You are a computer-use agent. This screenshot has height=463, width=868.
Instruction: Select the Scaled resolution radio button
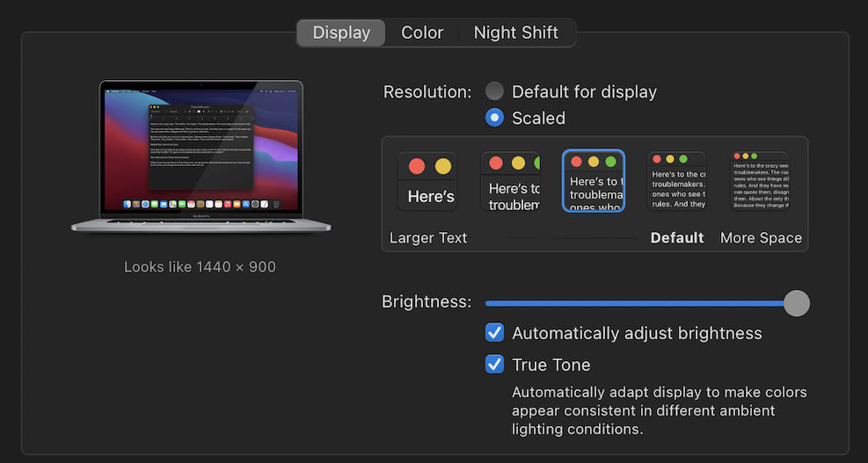[x=495, y=118]
